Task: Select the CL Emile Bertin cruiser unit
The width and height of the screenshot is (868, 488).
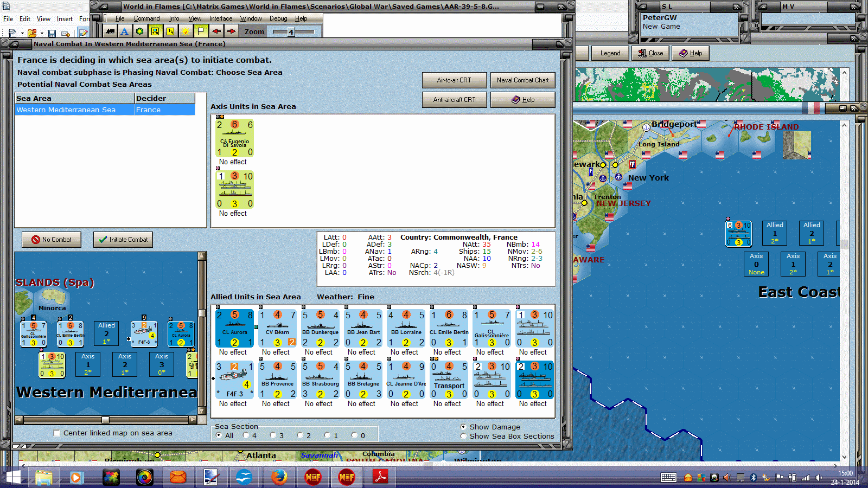Action: [x=449, y=329]
